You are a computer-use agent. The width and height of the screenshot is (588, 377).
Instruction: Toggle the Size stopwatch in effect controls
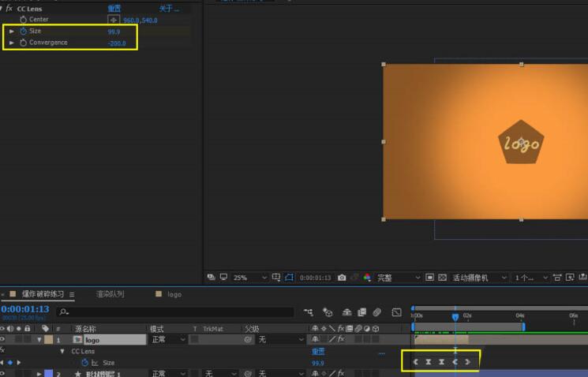pos(23,31)
